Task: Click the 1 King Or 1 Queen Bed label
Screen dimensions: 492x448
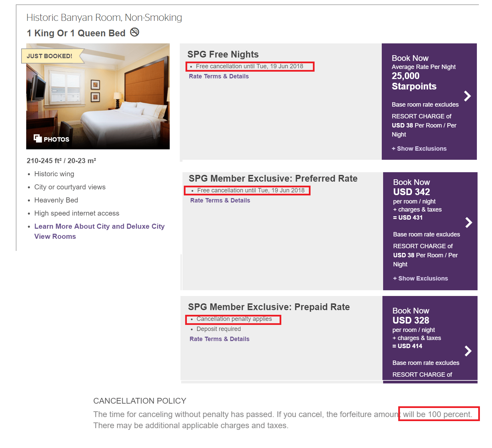Action: click(76, 33)
